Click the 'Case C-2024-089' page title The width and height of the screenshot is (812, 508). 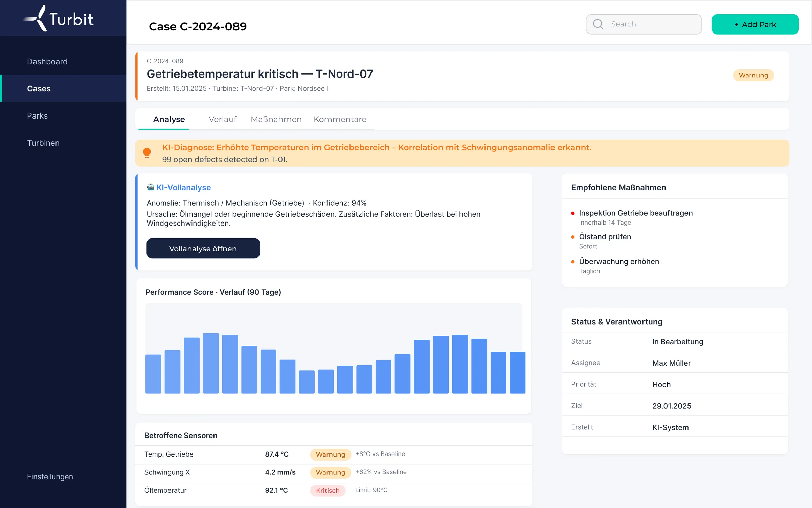(198, 26)
